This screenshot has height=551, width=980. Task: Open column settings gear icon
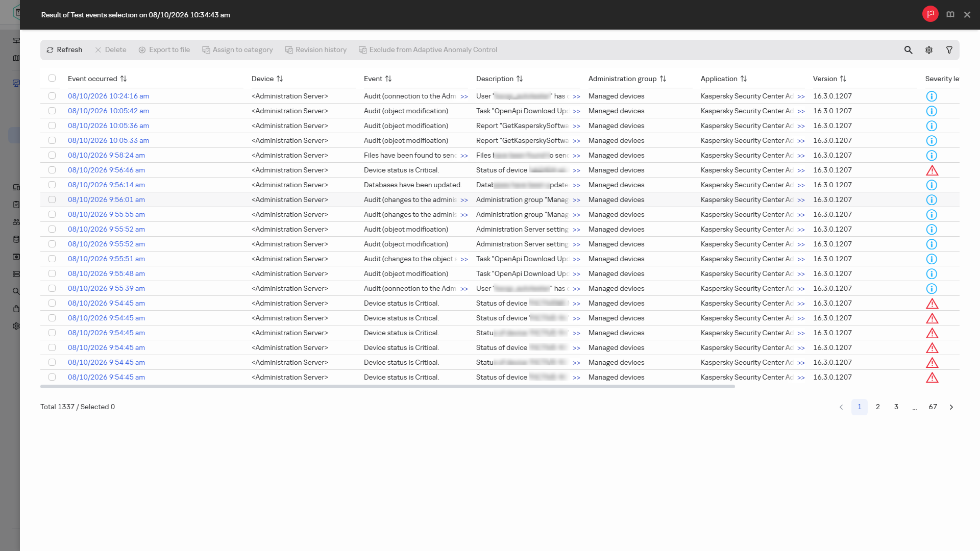[929, 50]
